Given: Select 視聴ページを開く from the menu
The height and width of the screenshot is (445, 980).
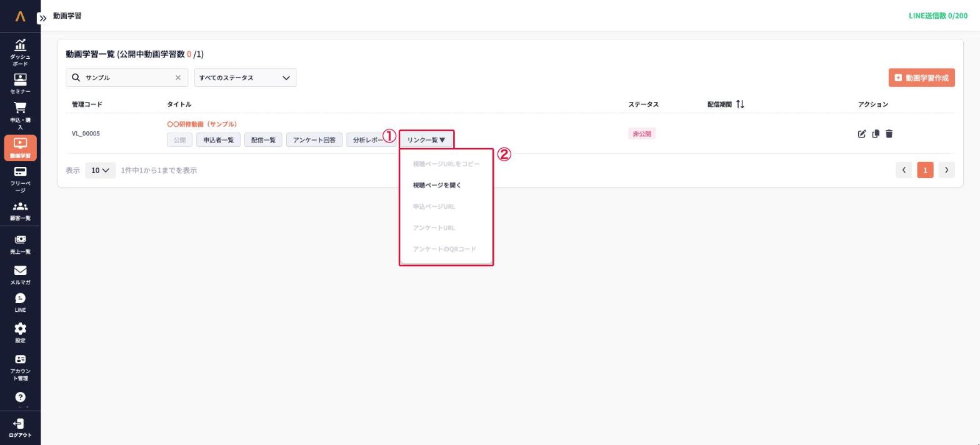Looking at the screenshot, I should coord(437,185).
